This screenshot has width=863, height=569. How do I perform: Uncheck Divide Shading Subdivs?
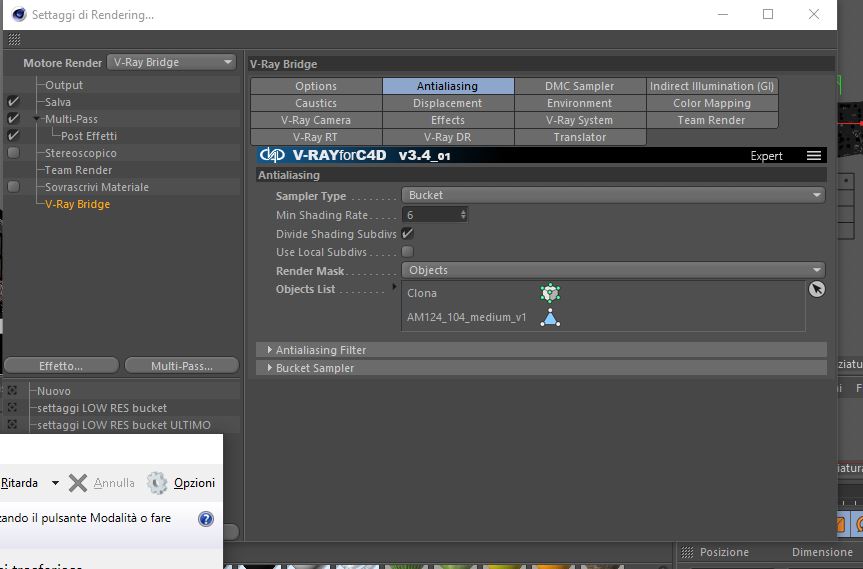407,234
